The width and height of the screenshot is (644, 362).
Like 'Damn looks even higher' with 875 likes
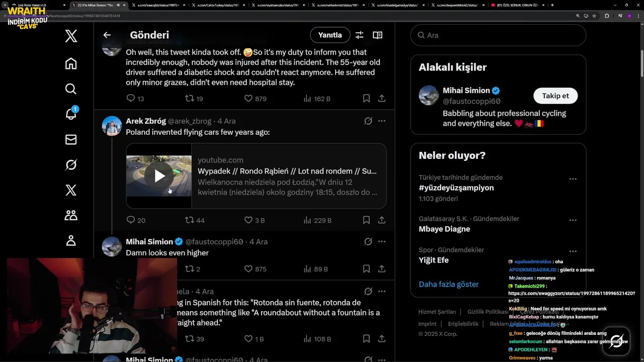pyautogui.click(x=255, y=269)
